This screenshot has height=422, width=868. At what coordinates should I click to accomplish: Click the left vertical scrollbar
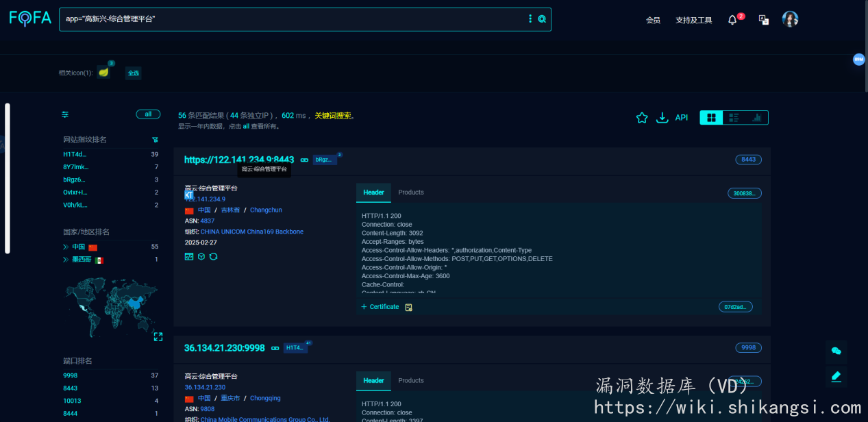coord(8,178)
